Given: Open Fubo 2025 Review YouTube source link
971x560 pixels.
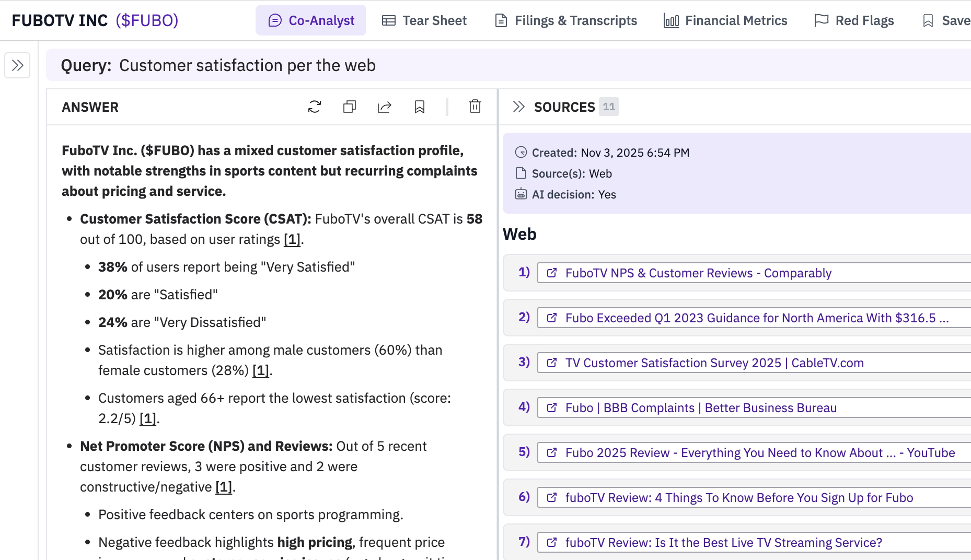Looking at the screenshot, I should [759, 452].
